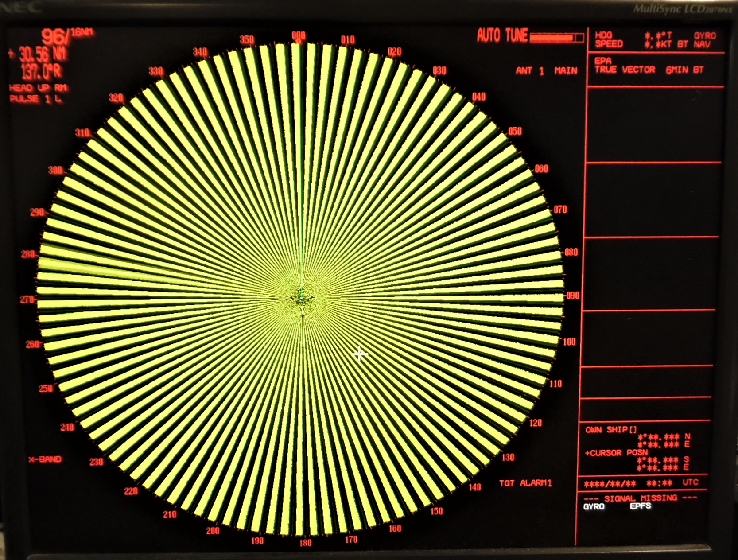Adjust the AUTO TUNE level bar
The width and height of the screenshot is (738, 560).
click(556, 38)
